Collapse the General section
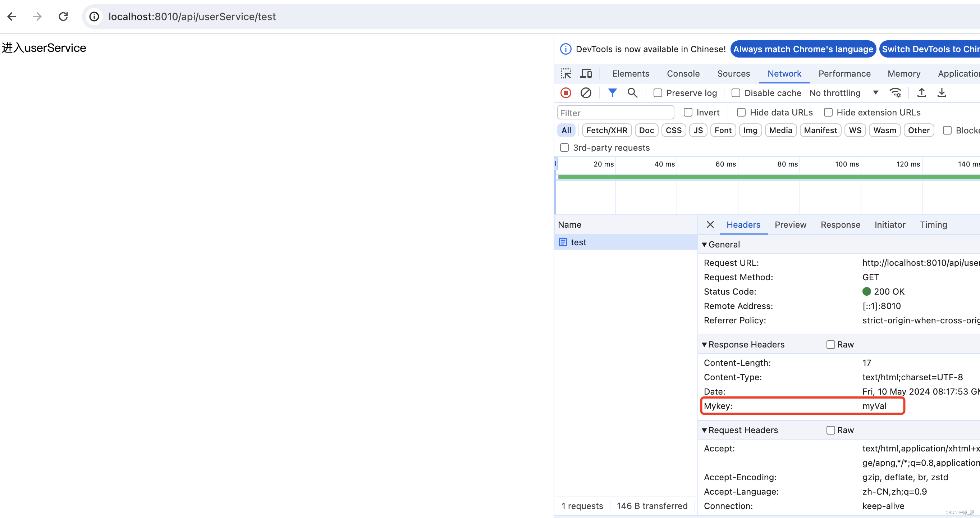 coord(704,245)
